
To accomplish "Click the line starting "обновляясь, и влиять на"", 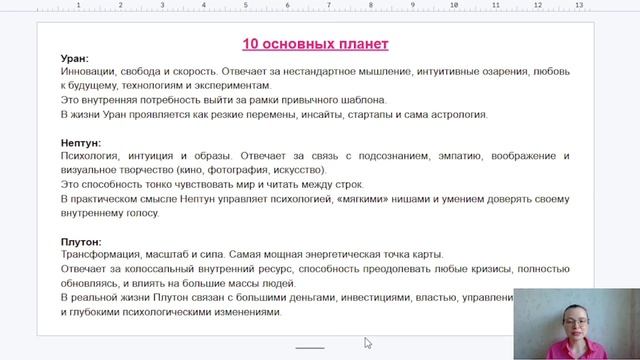I will click(178, 283).
